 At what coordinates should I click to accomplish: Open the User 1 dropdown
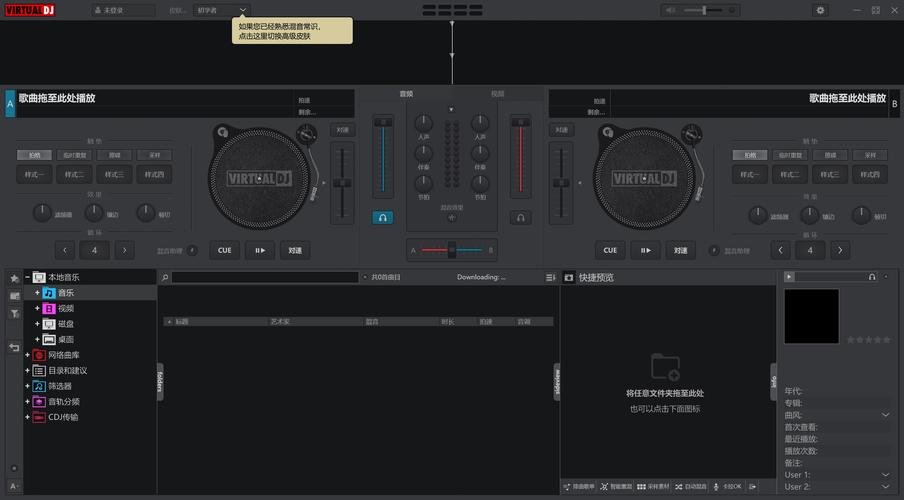(885, 475)
